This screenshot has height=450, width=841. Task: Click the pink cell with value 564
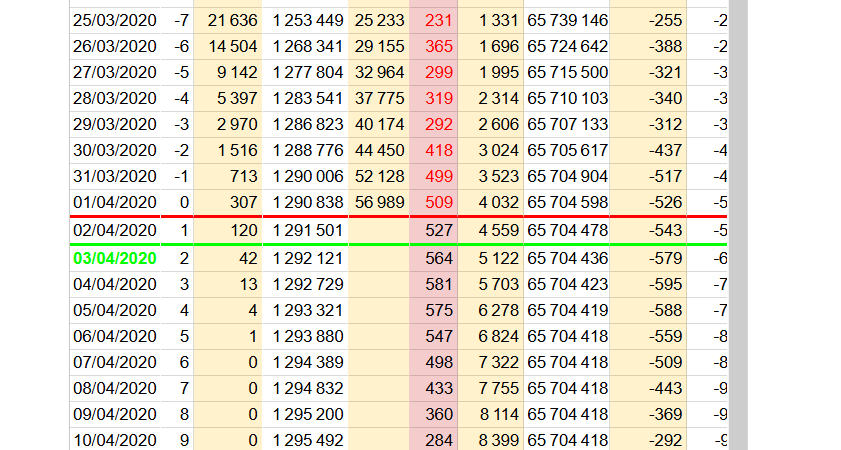[433, 258]
